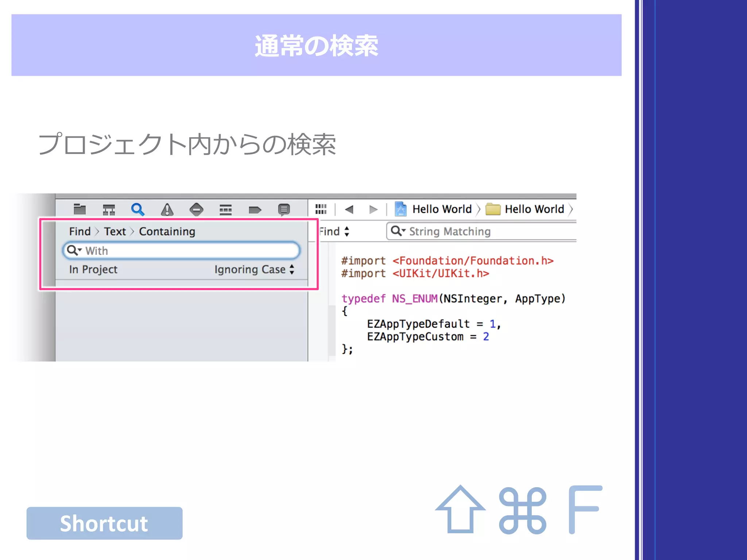The width and height of the screenshot is (747, 560).
Task: Go back with the left arrow
Action: [x=349, y=209]
